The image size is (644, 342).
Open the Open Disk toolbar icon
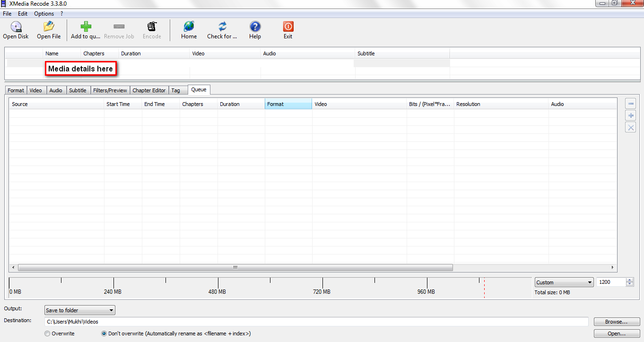pos(16,26)
